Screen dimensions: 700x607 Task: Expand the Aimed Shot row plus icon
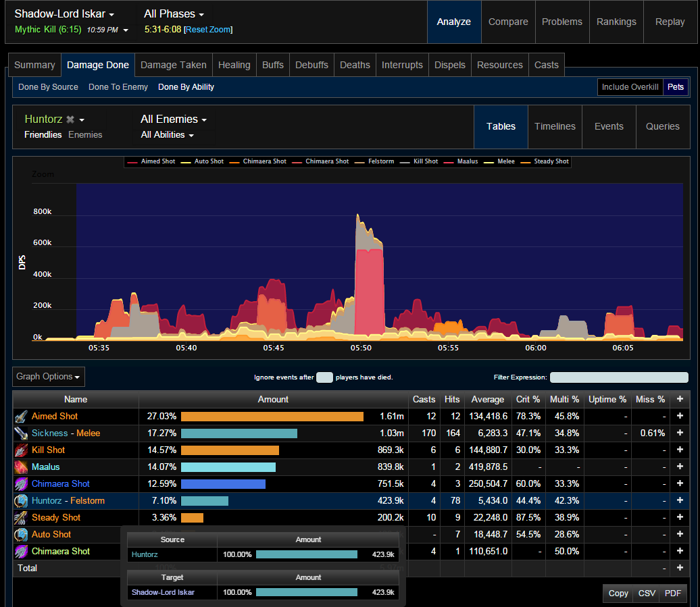coord(680,416)
